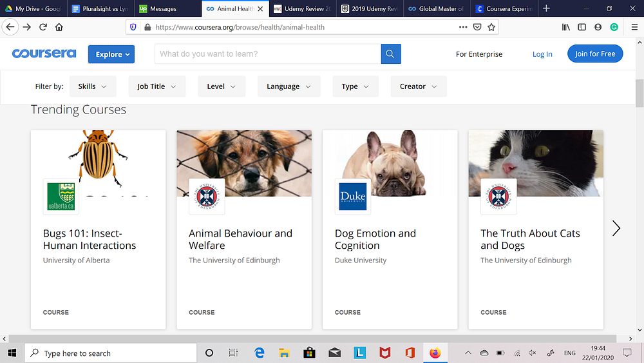Switch to Coursera Experiment tab
644x363 pixels.
click(504, 8)
